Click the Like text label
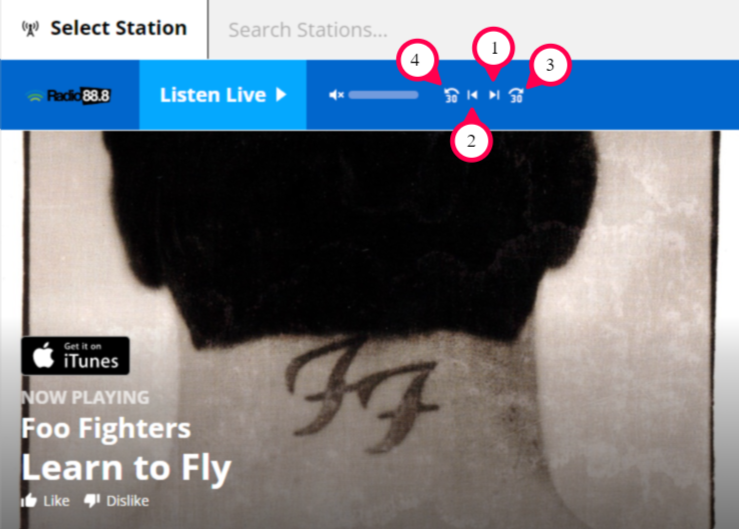The height and width of the screenshot is (529, 739). pyautogui.click(x=56, y=501)
